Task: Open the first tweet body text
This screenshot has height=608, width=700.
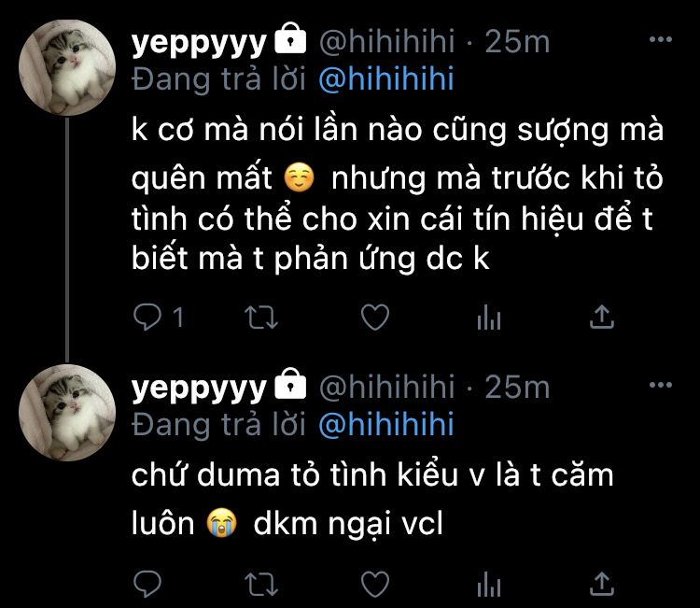Action: [x=398, y=193]
